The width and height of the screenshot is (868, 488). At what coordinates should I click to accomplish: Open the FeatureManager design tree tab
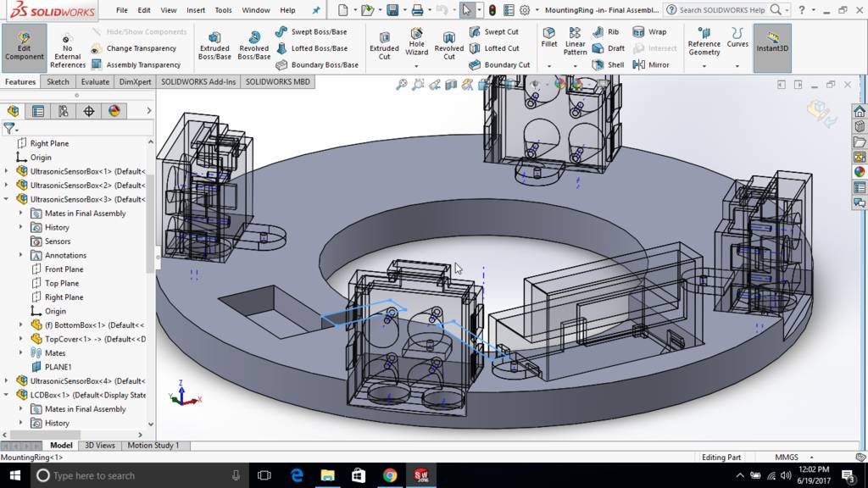pyautogui.click(x=14, y=111)
